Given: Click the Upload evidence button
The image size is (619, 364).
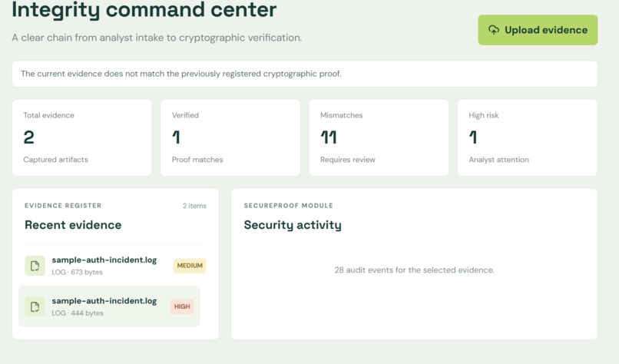Looking at the screenshot, I should click(x=538, y=30).
